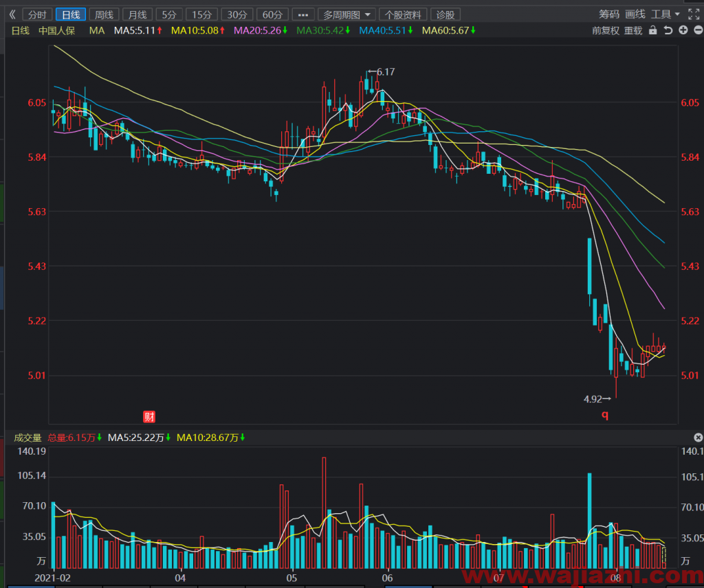Click the 日线 label beside stock name
Image resolution: width=704 pixels, height=588 pixels.
pos(20,30)
